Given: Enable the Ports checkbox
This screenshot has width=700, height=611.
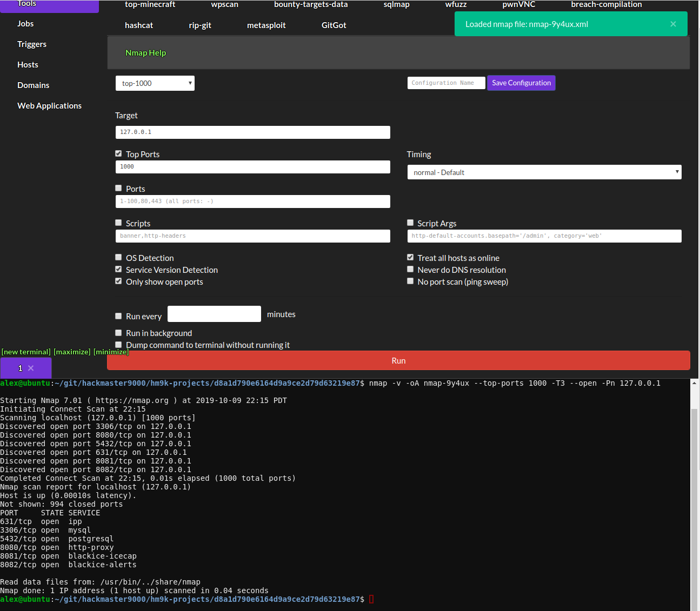Looking at the screenshot, I should 118,188.
